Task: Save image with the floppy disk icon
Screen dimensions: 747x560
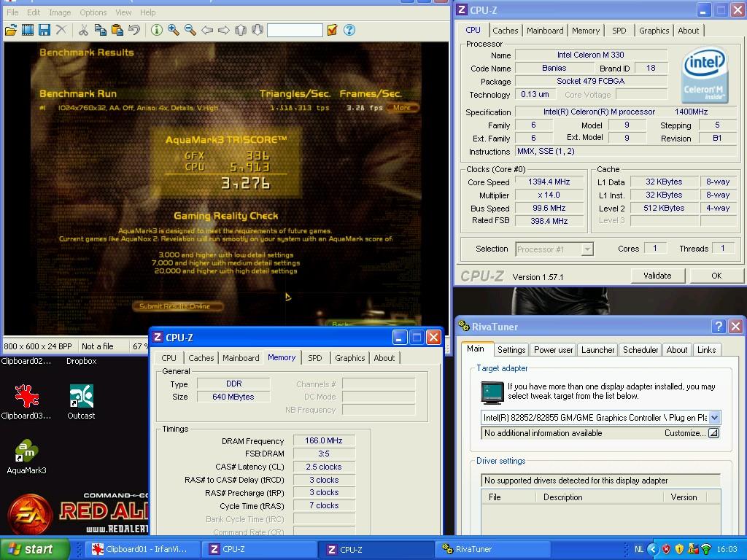Action: (x=44, y=31)
